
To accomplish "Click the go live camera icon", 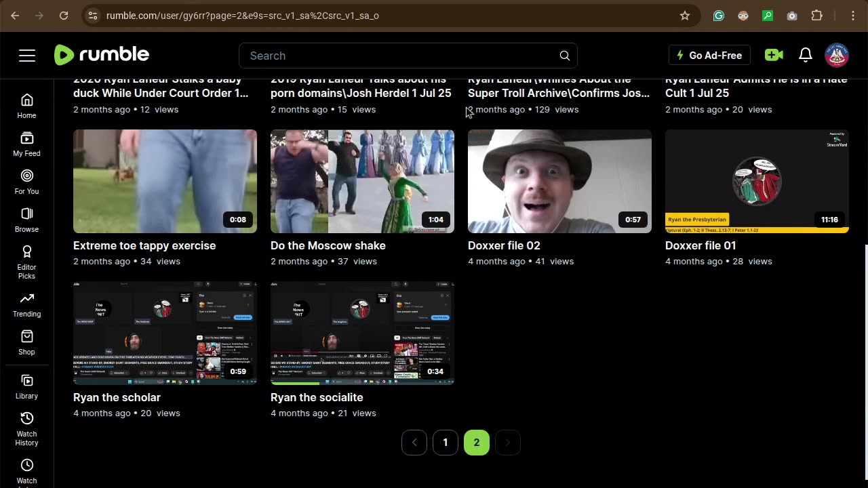I will click(773, 56).
